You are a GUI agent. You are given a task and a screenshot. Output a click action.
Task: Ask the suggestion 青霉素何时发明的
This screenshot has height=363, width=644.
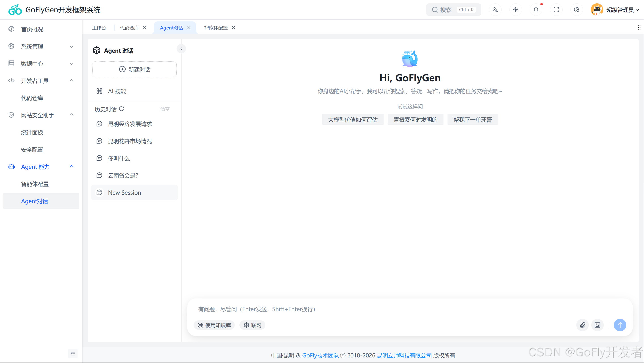(x=416, y=120)
